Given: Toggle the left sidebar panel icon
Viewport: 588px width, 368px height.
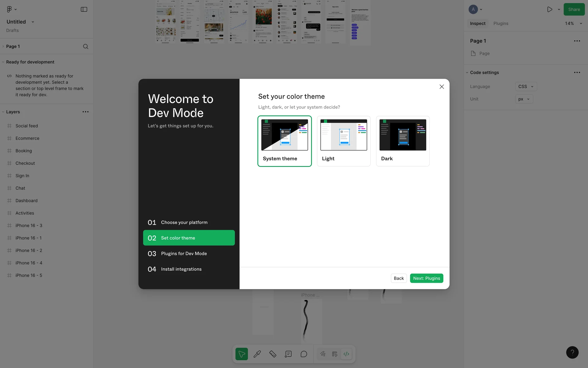Looking at the screenshot, I should point(84,9).
